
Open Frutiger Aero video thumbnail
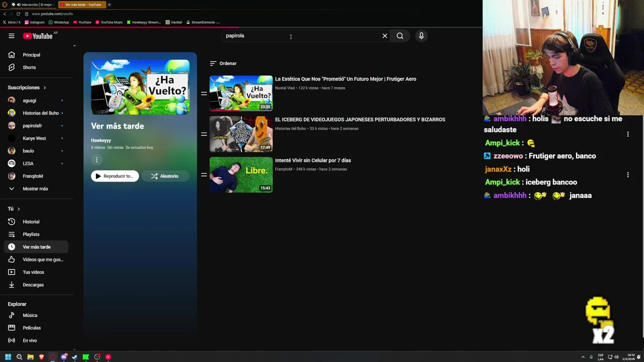click(x=241, y=93)
